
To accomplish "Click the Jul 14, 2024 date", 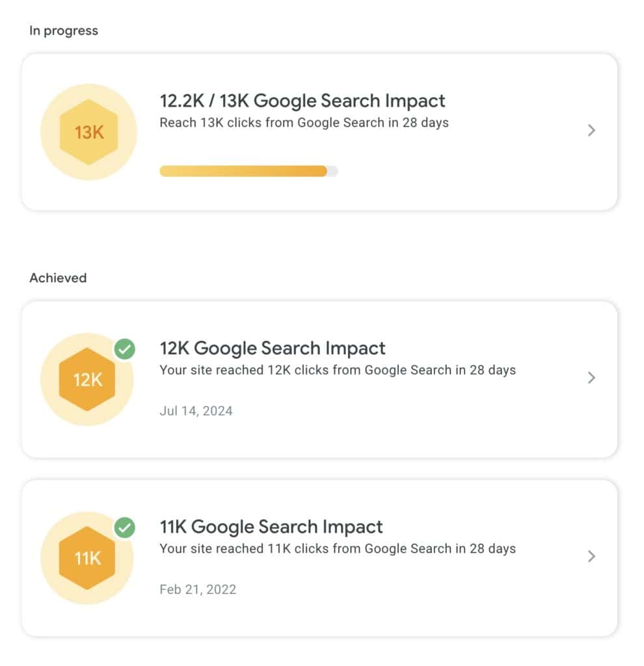I will (x=196, y=411).
